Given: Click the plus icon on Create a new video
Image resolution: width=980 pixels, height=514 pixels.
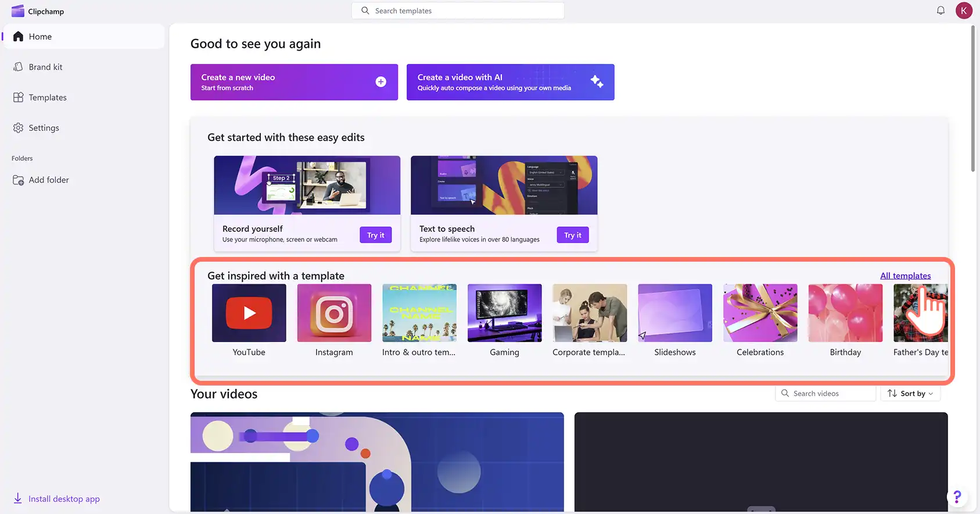Looking at the screenshot, I should click(x=381, y=82).
